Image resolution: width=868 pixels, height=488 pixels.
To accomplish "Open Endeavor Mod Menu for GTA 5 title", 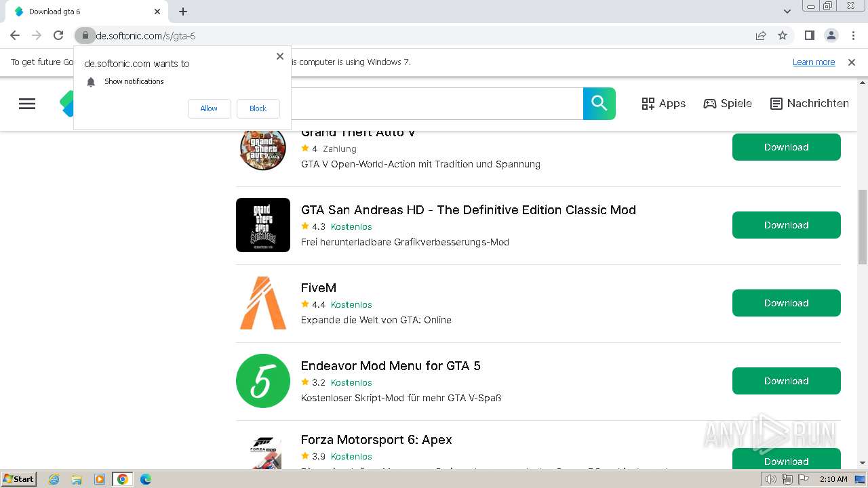I will click(x=391, y=366).
